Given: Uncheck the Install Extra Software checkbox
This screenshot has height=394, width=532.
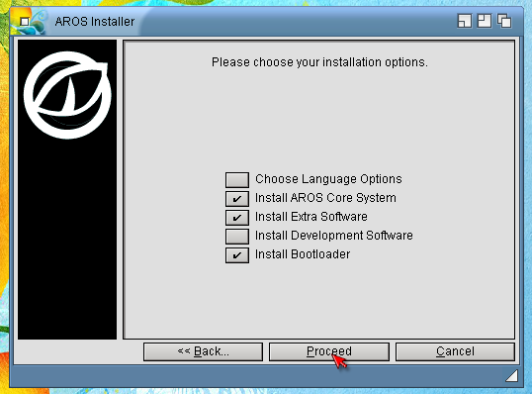Looking at the screenshot, I should pyautogui.click(x=237, y=218).
